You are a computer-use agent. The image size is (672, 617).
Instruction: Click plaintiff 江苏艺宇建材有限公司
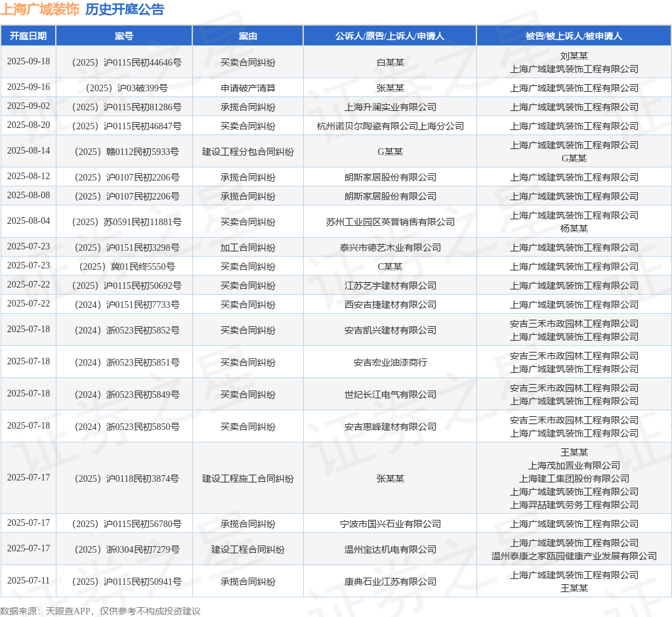tap(390, 286)
